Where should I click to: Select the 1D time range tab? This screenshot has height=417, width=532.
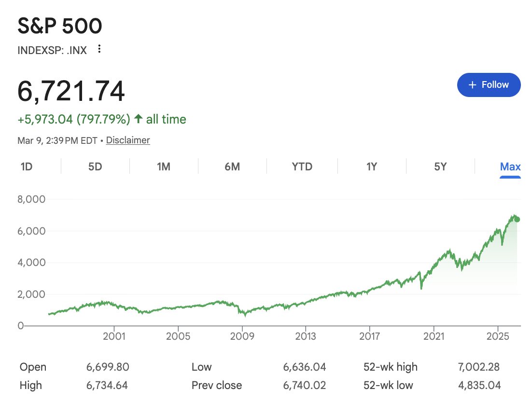pos(27,167)
